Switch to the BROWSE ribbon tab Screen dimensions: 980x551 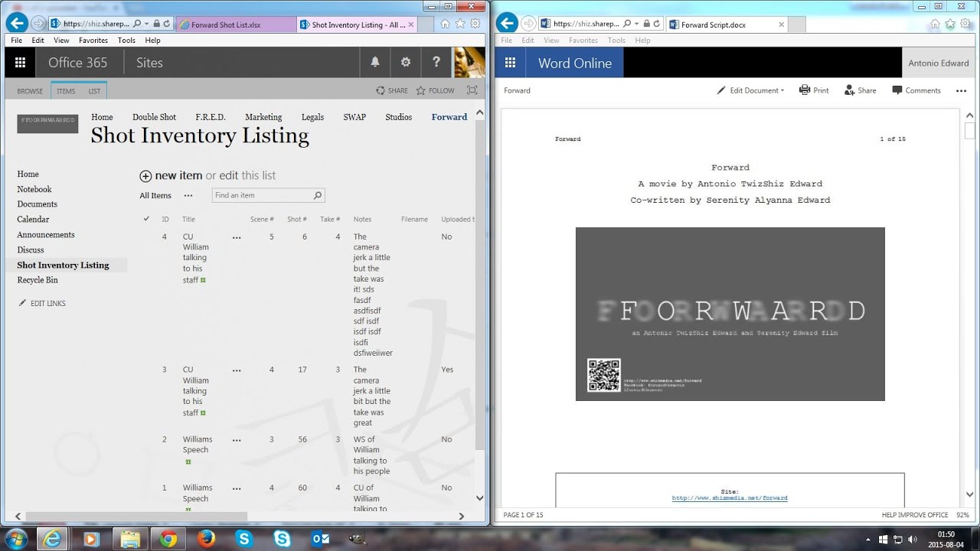coord(30,91)
